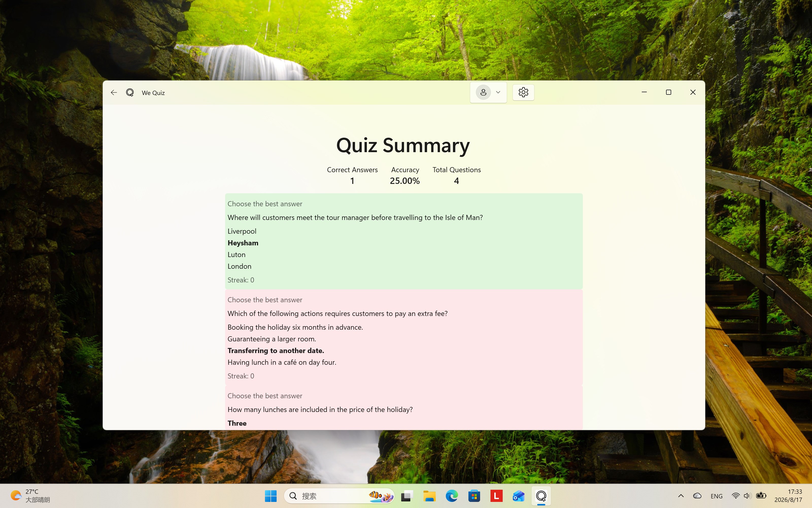Click 'Having lunch in a café on day four.'
The height and width of the screenshot is (508, 812).
click(282, 362)
